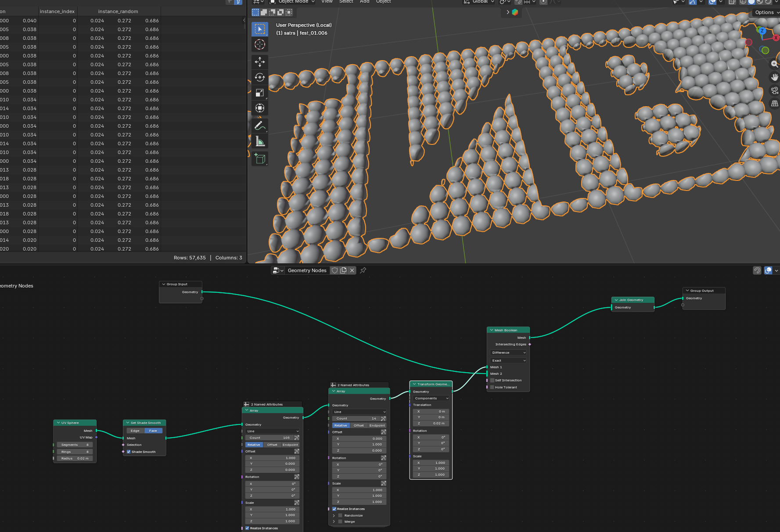
Task: Choose the Annotate pencil tool
Action: [x=259, y=126]
